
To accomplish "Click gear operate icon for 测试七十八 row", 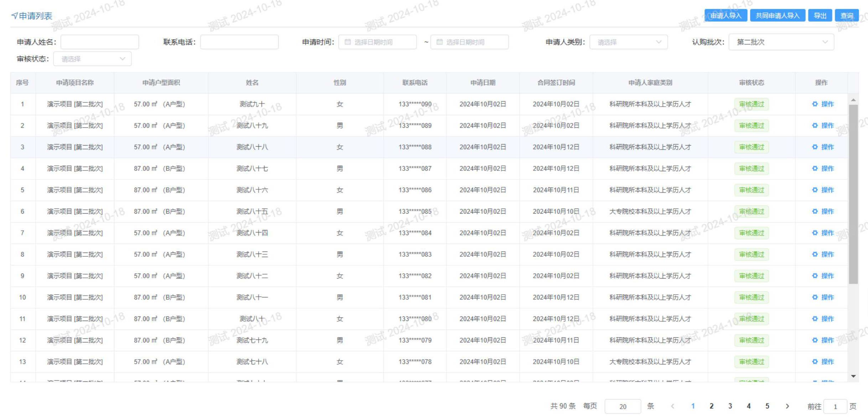I will [815, 362].
